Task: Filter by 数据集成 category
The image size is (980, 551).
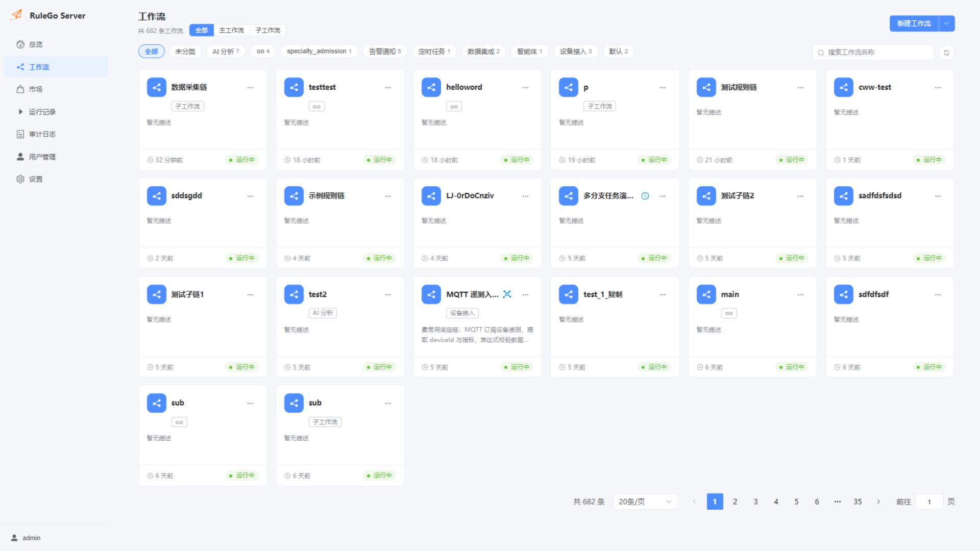Action: click(x=484, y=52)
